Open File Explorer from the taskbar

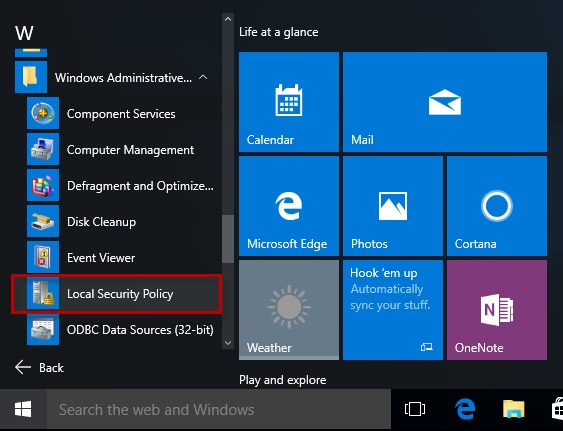(513, 409)
